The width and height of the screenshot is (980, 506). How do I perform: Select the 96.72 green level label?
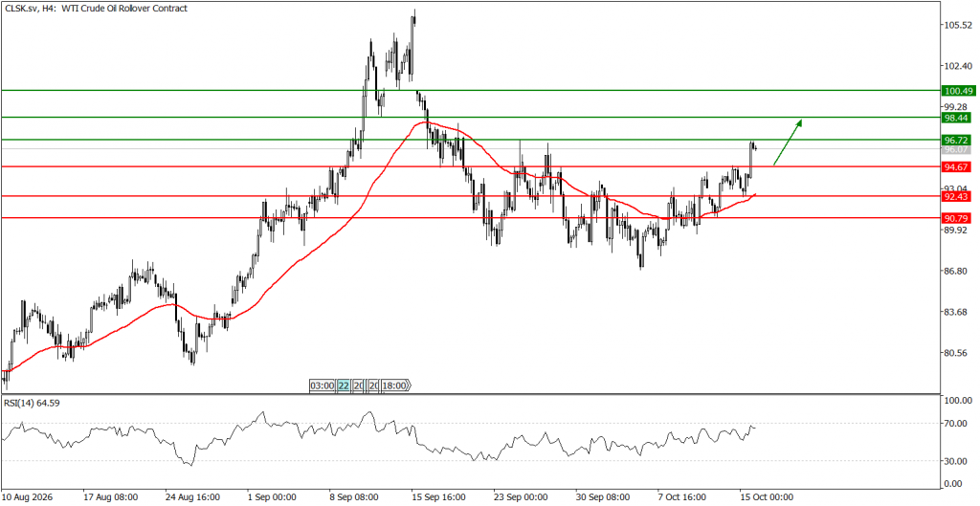[x=955, y=140]
